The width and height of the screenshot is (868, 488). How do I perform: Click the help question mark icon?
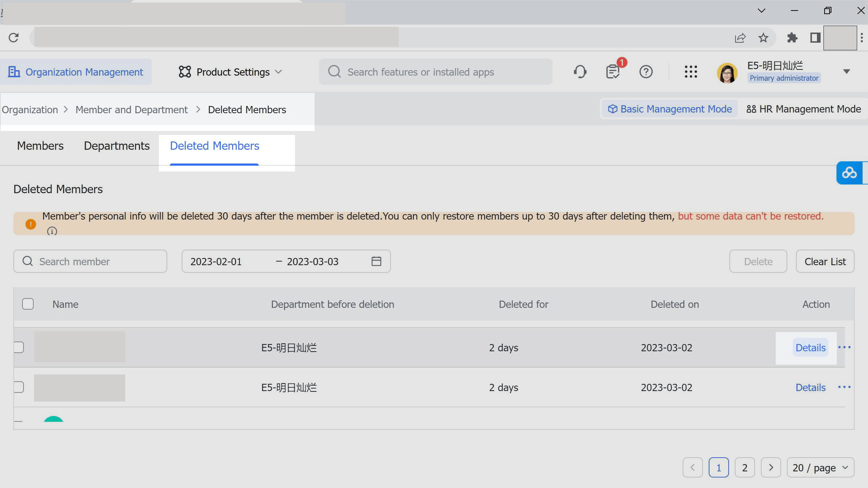coord(646,72)
